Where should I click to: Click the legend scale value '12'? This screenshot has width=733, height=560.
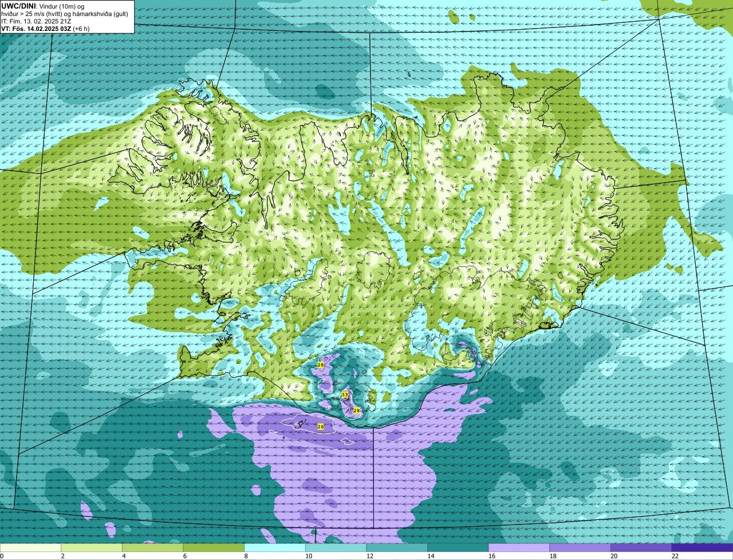pos(369,556)
